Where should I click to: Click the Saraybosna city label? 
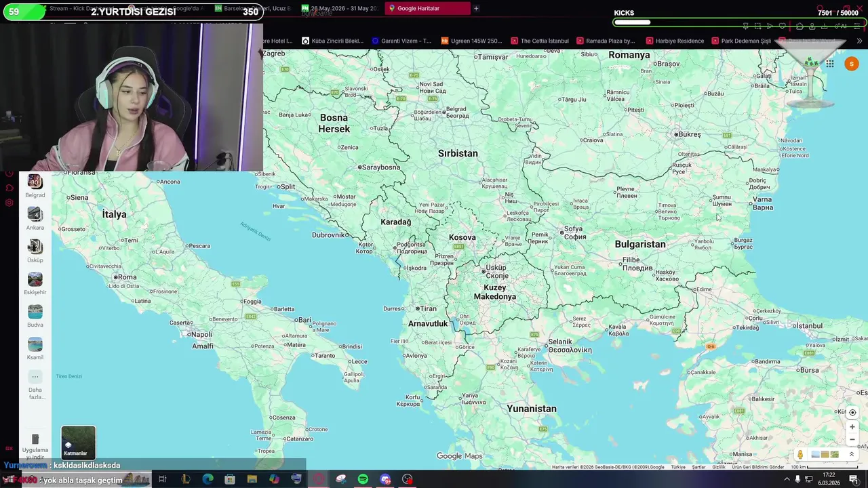click(382, 167)
